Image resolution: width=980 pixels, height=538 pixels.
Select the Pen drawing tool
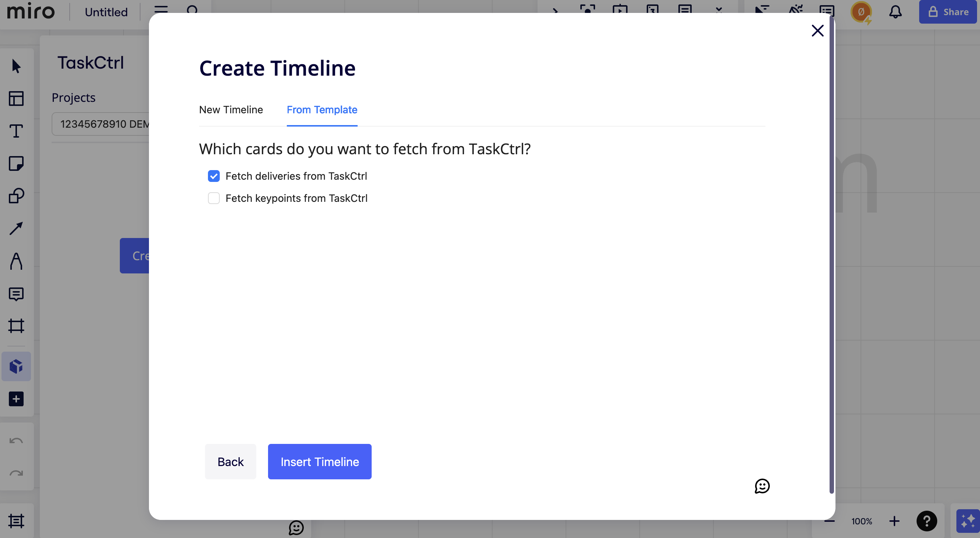(x=16, y=261)
